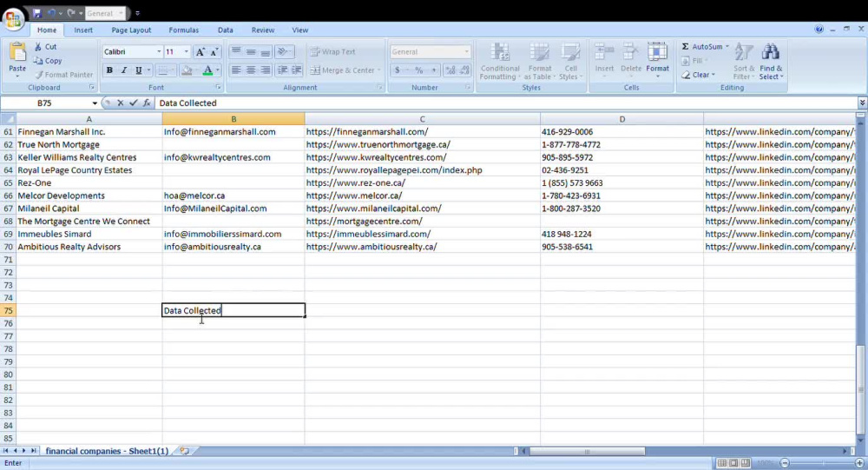Click the Paste clipboard icon
868x470 pixels.
pos(17,53)
